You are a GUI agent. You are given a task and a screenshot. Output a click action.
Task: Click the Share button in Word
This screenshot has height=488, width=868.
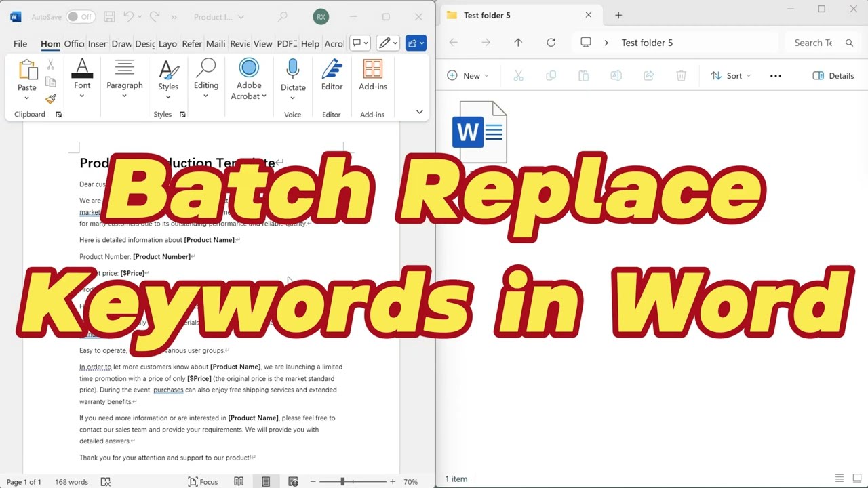[x=416, y=43]
